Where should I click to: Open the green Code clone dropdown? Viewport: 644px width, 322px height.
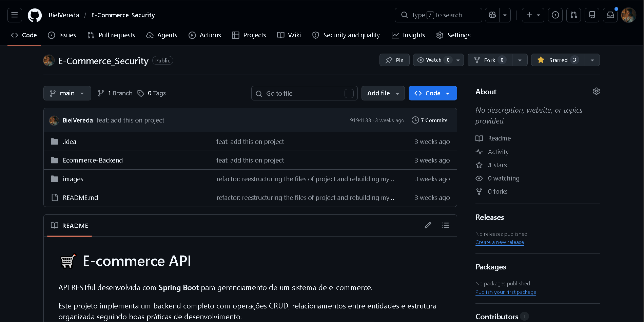tap(433, 93)
